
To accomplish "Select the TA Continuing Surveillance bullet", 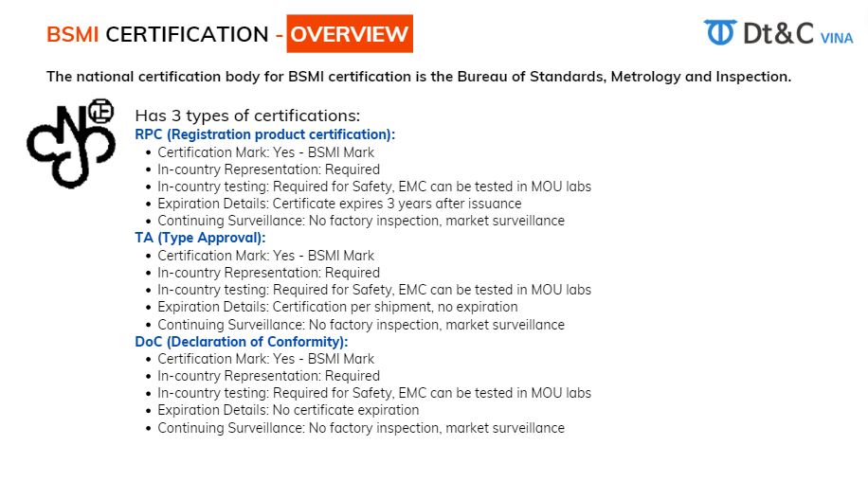I will (360, 325).
